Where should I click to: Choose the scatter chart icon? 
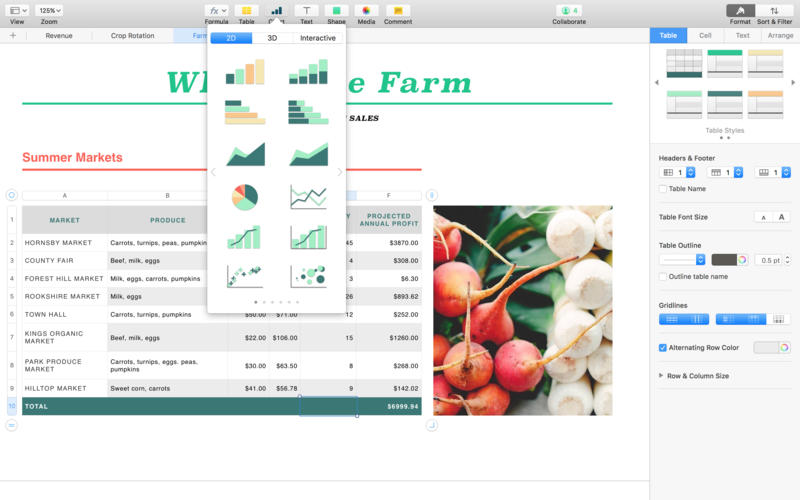tap(245, 276)
